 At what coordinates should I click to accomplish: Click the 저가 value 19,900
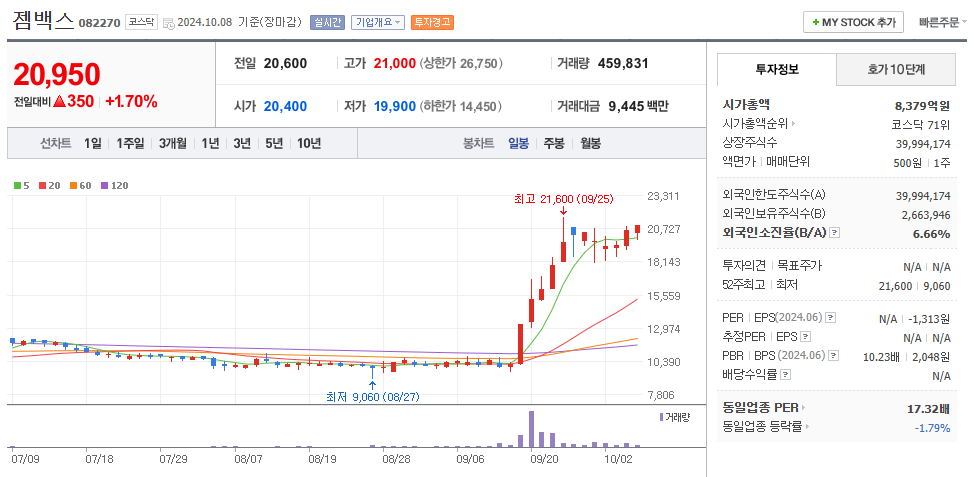[394, 106]
